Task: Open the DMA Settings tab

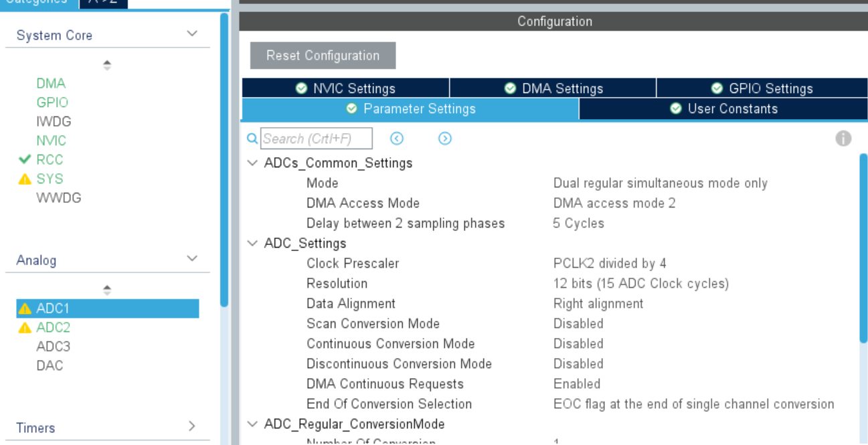Action: pos(553,88)
